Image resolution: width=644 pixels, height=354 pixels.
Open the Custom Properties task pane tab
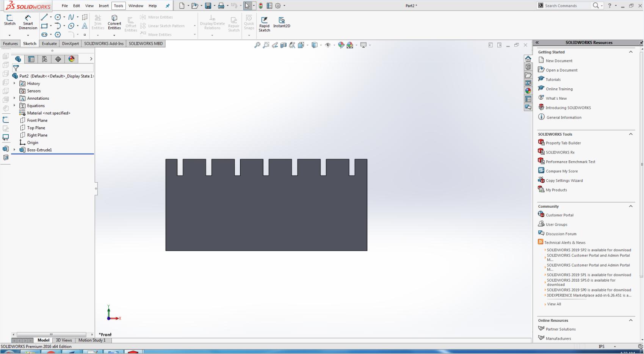[528, 99]
